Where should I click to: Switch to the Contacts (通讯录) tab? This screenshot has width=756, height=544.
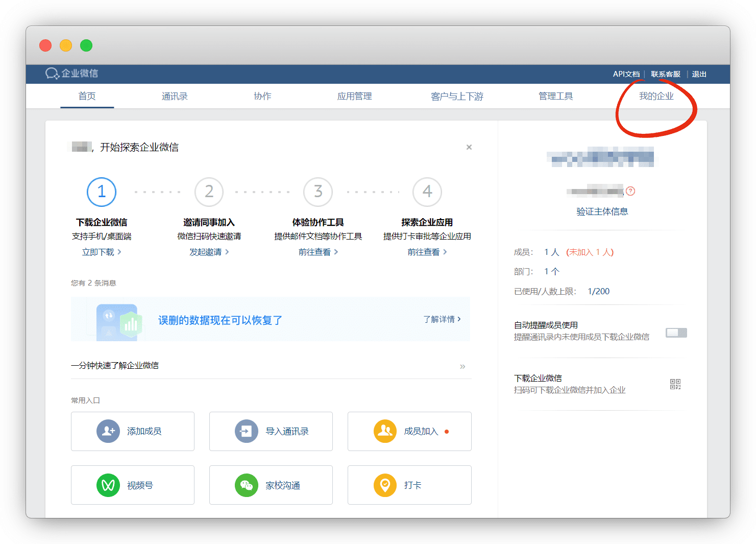pyautogui.click(x=175, y=96)
